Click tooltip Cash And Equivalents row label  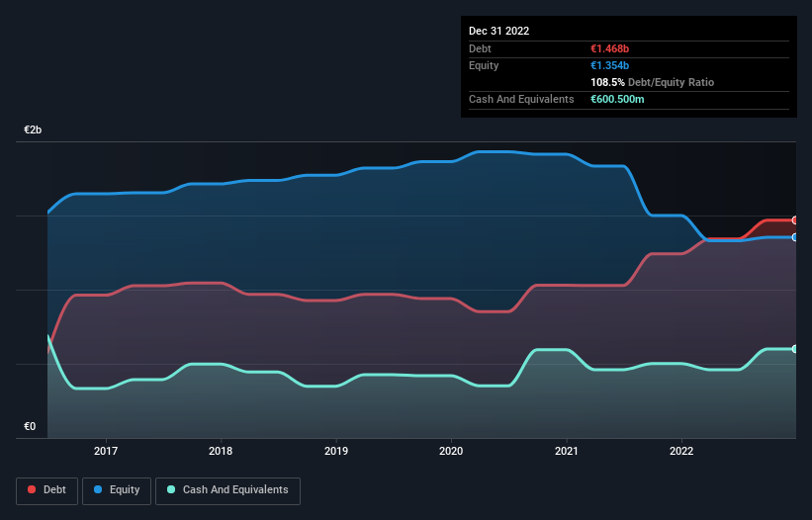coord(521,99)
